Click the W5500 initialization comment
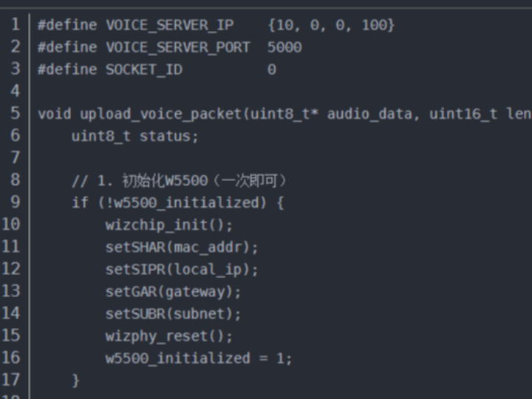Screen dimensions: 532x399 179,180
